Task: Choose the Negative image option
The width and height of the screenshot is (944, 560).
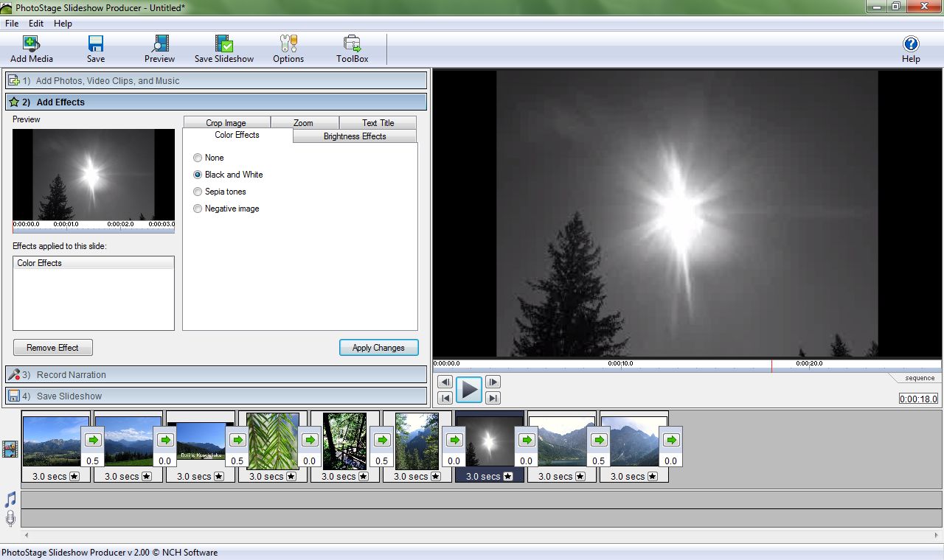Action: point(198,209)
